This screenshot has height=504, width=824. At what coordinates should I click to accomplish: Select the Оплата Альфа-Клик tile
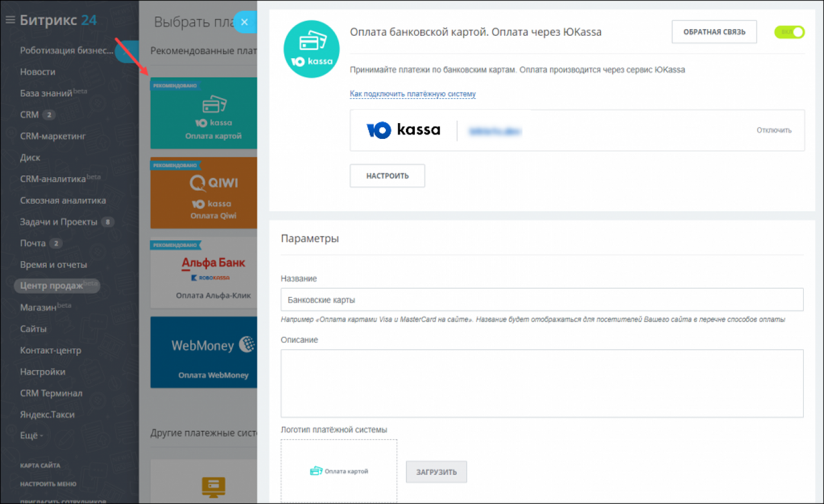click(x=203, y=273)
